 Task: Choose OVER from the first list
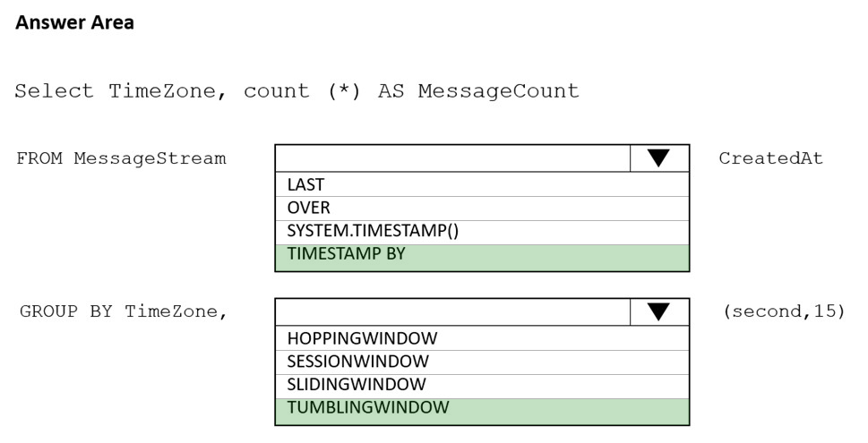tap(482, 208)
